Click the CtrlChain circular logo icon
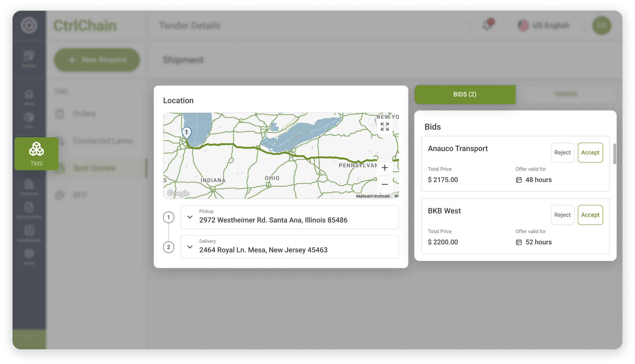Screen dimensions: 635x364 [x=29, y=25]
